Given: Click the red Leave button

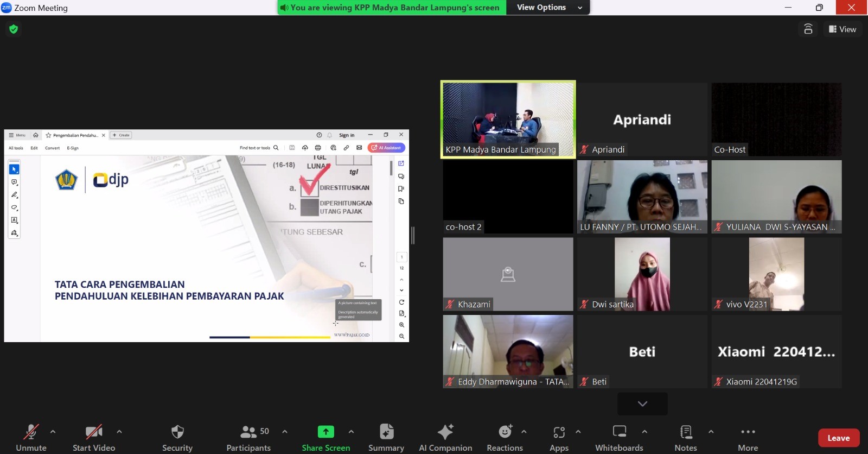Looking at the screenshot, I should click(x=838, y=438).
